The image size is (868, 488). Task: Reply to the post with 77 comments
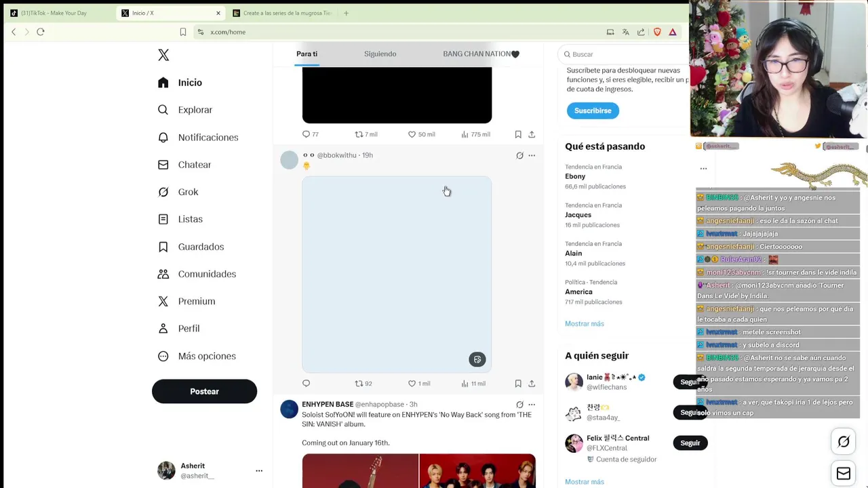pyautogui.click(x=311, y=134)
